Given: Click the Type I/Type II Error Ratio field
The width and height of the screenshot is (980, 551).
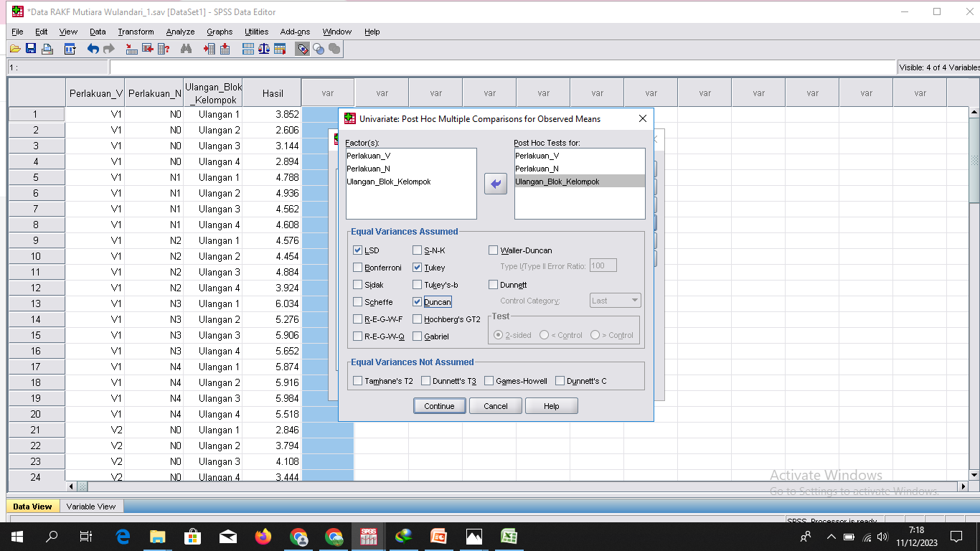Looking at the screenshot, I should tap(603, 265).
